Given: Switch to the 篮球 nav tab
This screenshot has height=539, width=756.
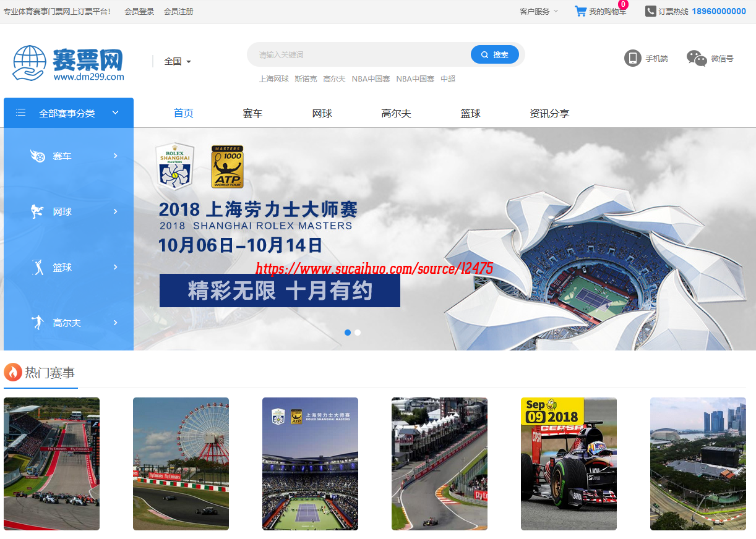Looking at the screenshot, I should tap(470, 114).
